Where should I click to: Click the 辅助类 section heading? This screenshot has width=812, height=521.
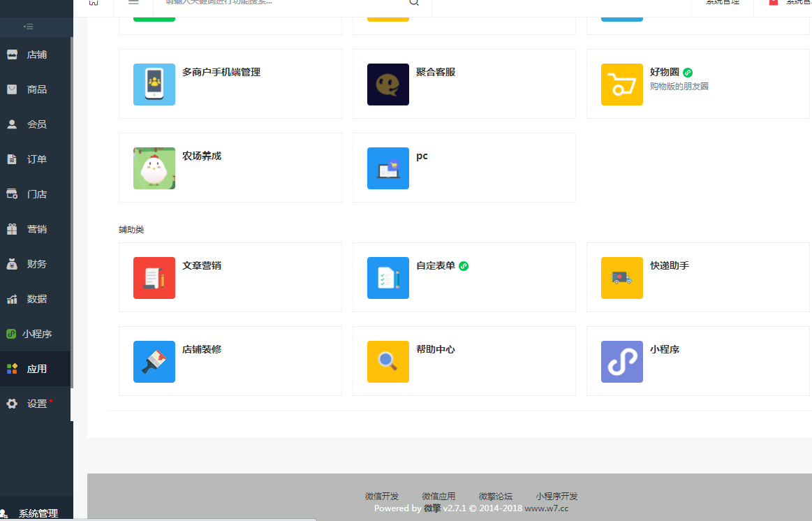point(131,230)
